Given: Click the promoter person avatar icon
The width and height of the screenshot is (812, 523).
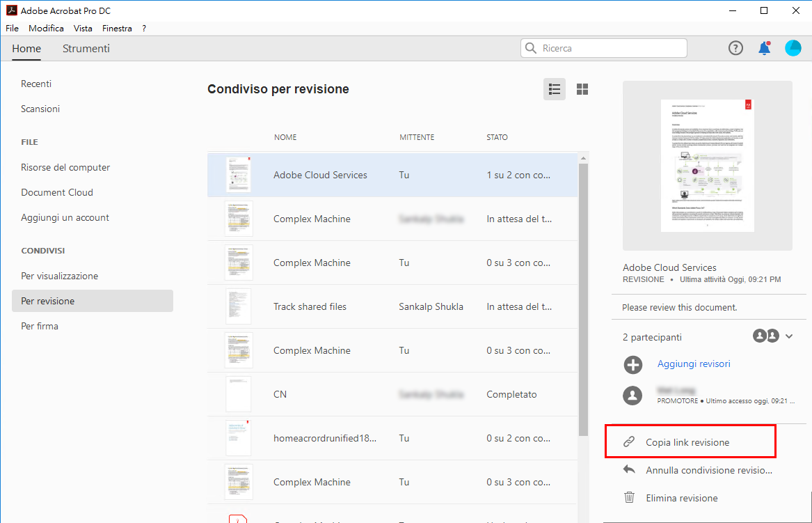Looking at the screenshot, I should pos(632,396).
